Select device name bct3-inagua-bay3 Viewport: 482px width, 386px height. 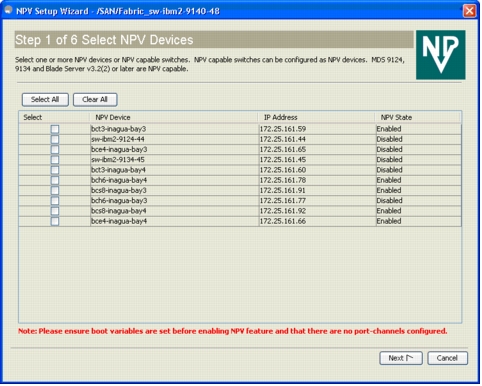pos(119,129)
